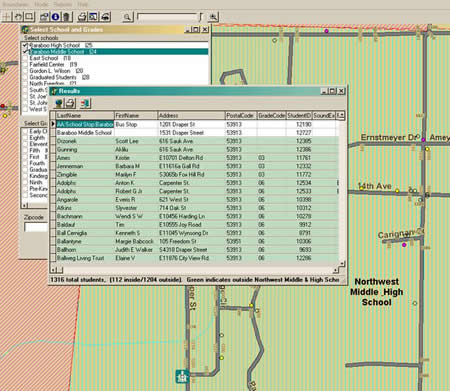Screen dimensions: 450x391
Task: Choose the rectangle zoom tool
Action: pyautogui.click(x=29, y=17)
